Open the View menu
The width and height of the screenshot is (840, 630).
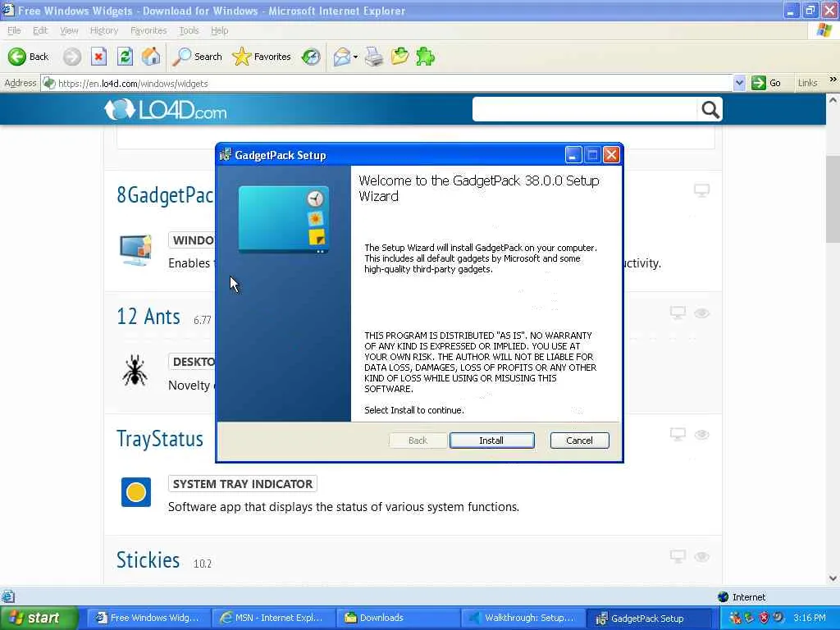click(x=69, y=30)
